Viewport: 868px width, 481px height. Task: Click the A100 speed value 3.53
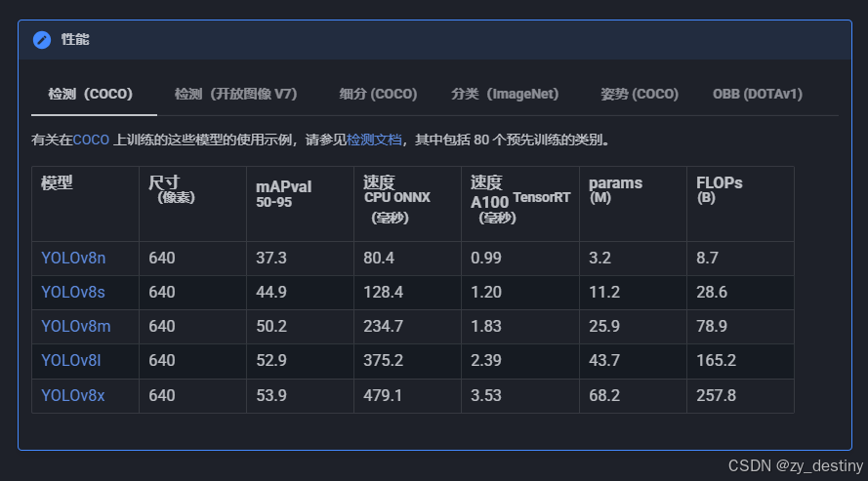[486, 396]
